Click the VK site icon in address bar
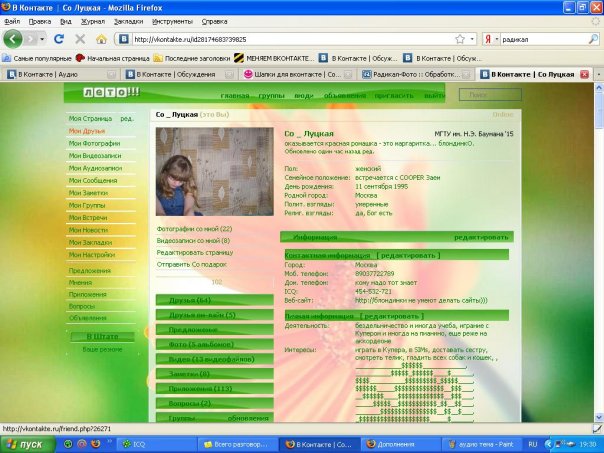 (x=123, y=39)
